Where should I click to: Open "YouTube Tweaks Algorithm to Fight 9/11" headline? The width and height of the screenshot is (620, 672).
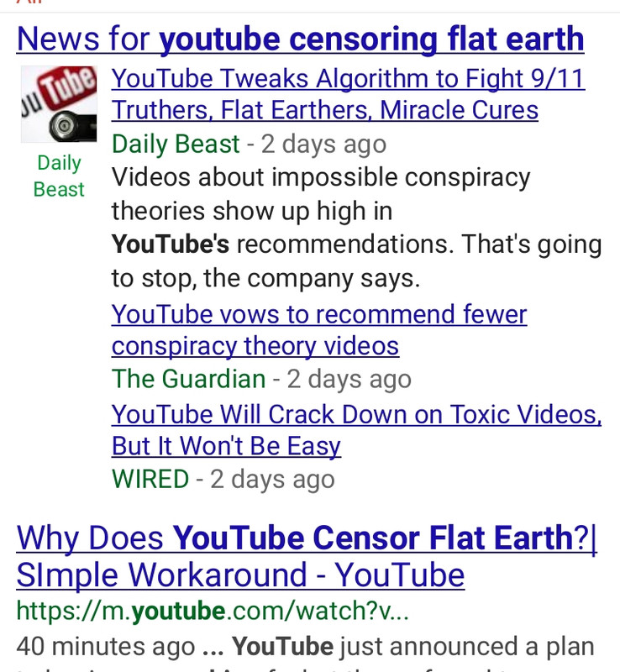point(348,79)
